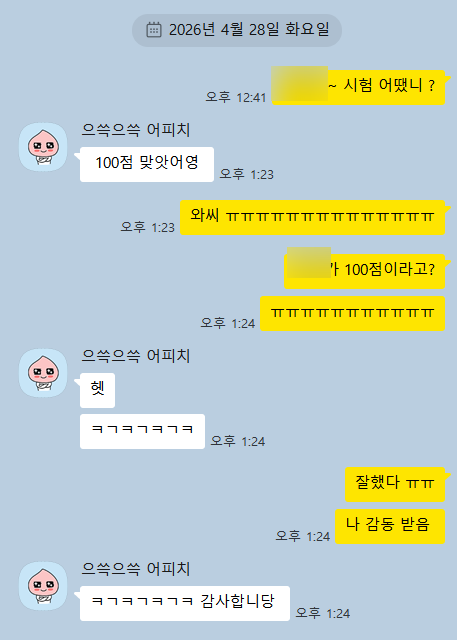The height and width of the screenshot is (640, 457).
Task: Open the 2026년 4월 28일 화요일 date pill
Action: point(237,30)
